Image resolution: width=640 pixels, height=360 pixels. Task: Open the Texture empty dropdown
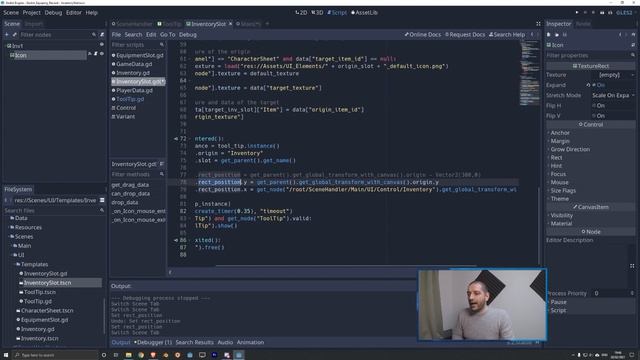[x=612, y=75]
